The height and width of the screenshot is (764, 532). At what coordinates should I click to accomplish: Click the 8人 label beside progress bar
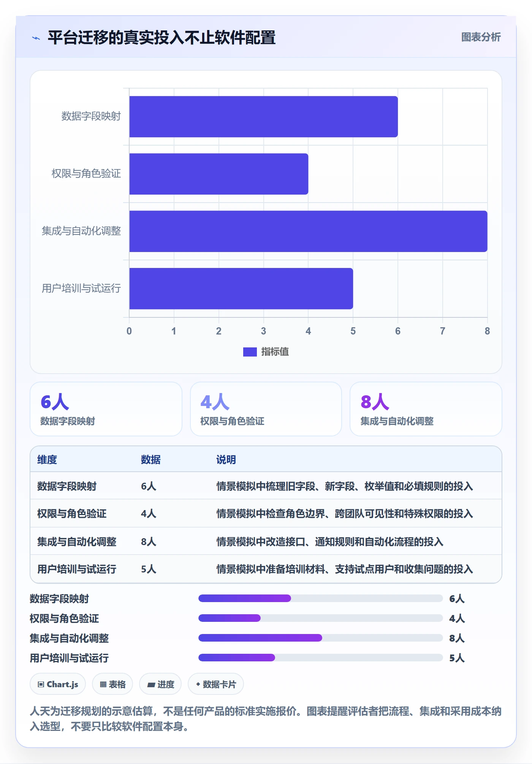tap(457, 638)
